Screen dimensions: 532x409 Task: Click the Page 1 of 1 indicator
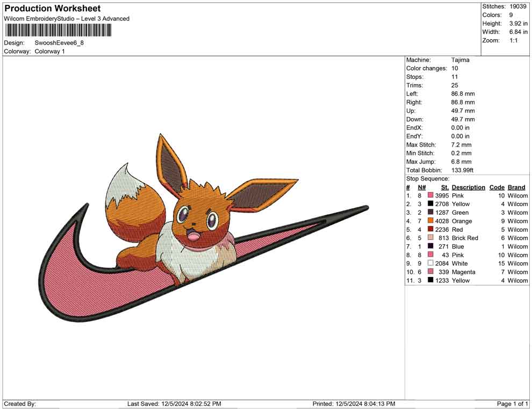coord(512,404)
